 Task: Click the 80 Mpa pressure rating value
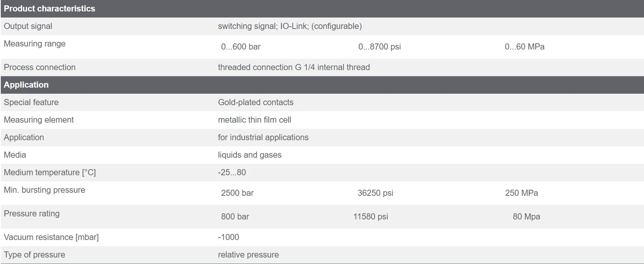tap(526, 217)
